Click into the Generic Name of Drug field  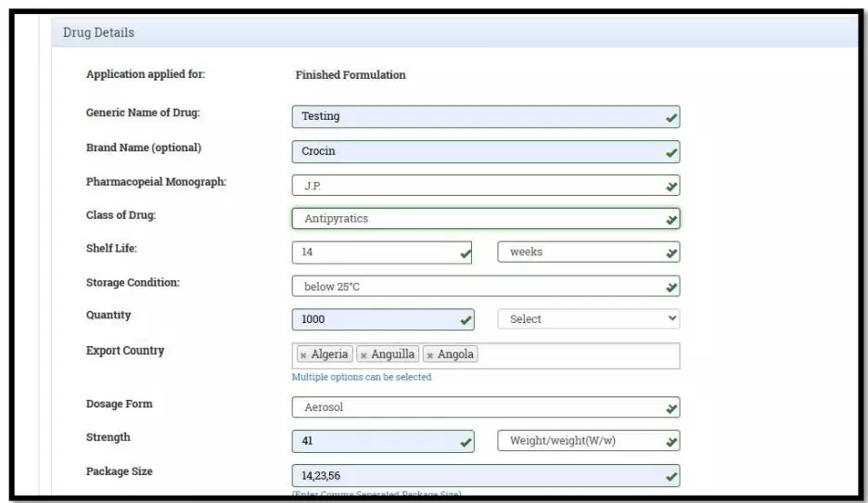(473, 117)
